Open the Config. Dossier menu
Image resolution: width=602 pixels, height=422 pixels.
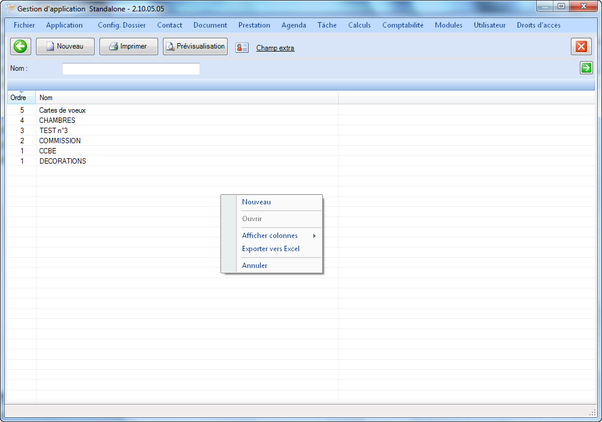(121, 25)
